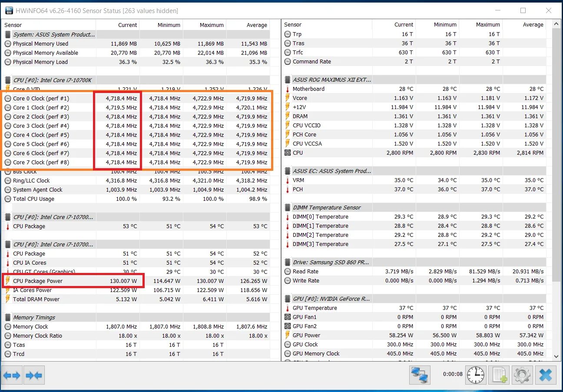Select the System Agent Clock row
The width and height of the screenshot is (563, 392).
tap(136, 189)
